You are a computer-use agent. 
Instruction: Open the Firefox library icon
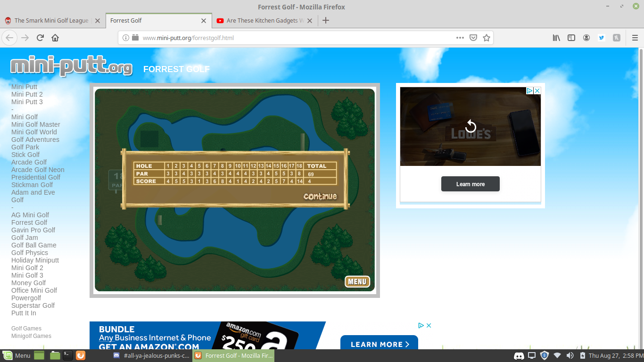(556, 38)
